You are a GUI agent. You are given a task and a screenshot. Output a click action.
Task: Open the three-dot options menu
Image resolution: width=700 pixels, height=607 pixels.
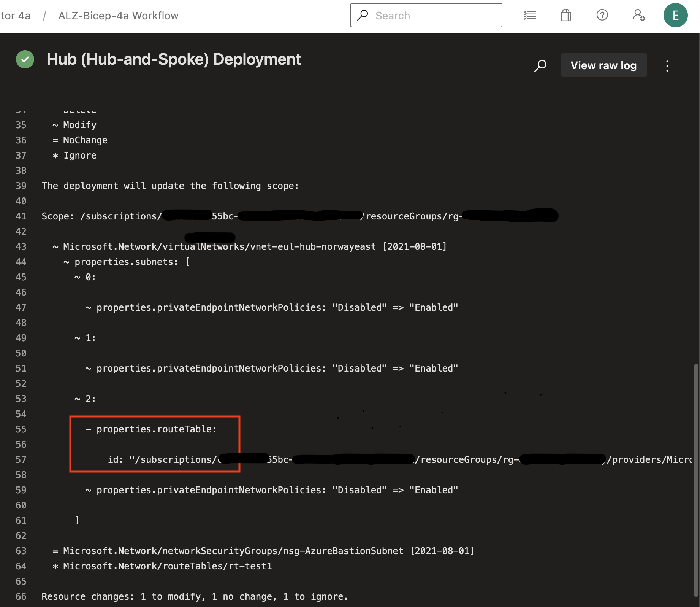click(x=667, y=65)
